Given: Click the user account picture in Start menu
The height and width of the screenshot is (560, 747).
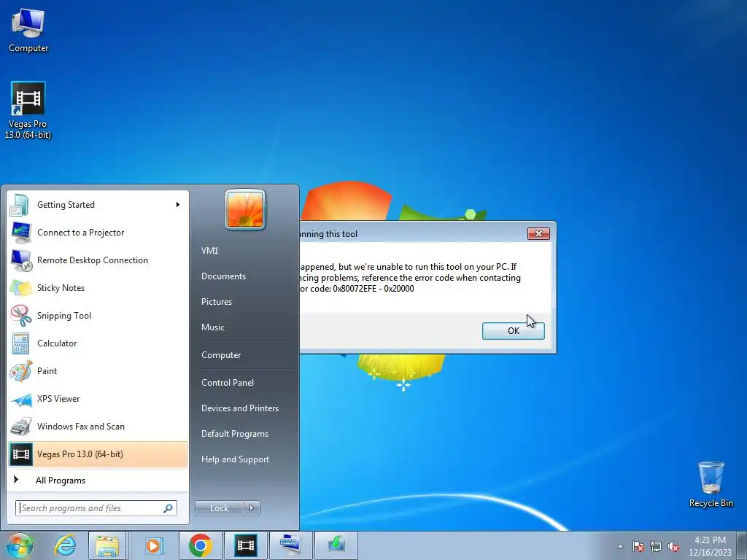Looking at the screenshot, I should point(245,209).
